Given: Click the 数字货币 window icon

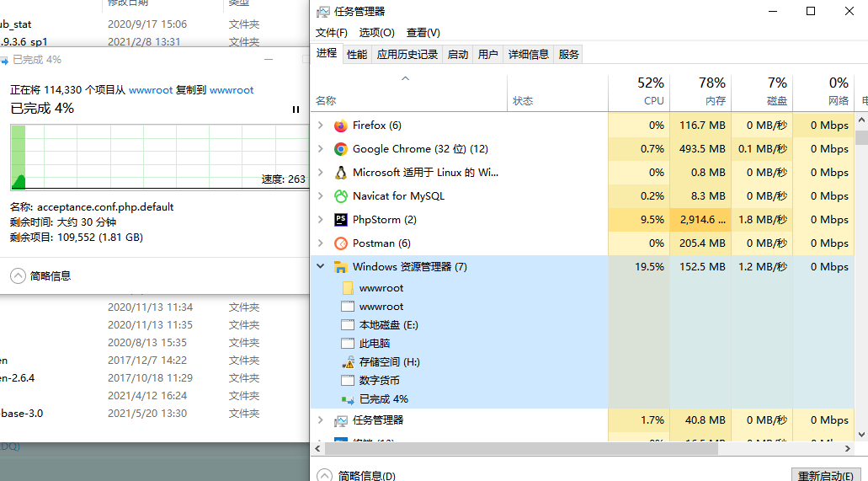Looking at the screenshot, I should pyautogui.click(x=348, y=381).
